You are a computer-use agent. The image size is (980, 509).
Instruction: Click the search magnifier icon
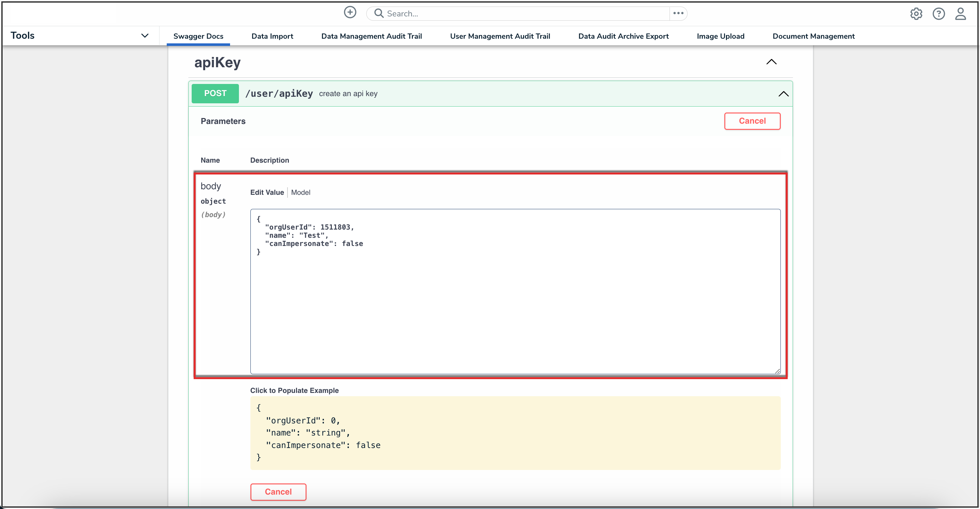pyautogui.click(x=378, y=13)
